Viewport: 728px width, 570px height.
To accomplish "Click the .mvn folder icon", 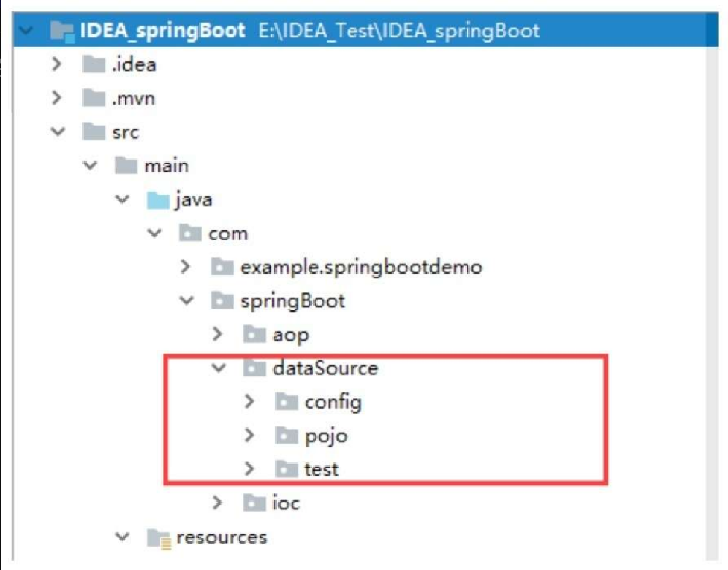I will coord(94,98).
